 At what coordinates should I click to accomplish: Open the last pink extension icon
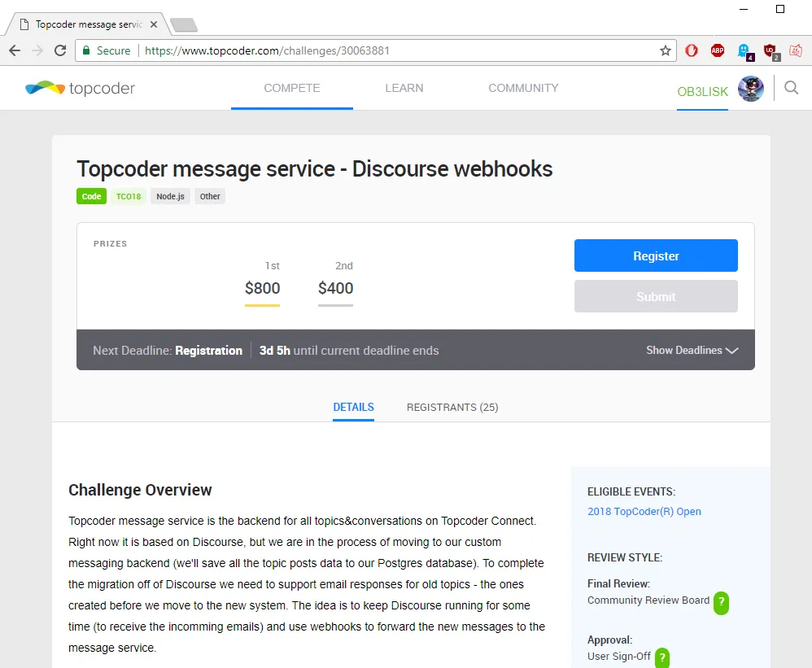(x=796, y=50)
